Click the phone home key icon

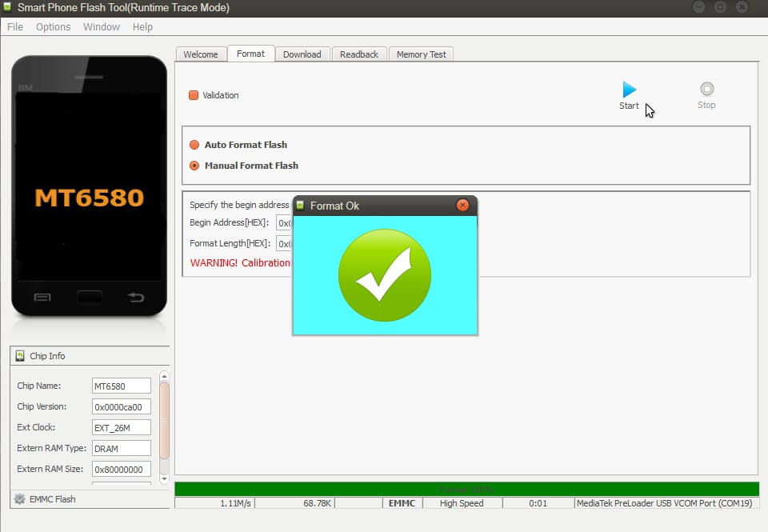coord(89,297)
